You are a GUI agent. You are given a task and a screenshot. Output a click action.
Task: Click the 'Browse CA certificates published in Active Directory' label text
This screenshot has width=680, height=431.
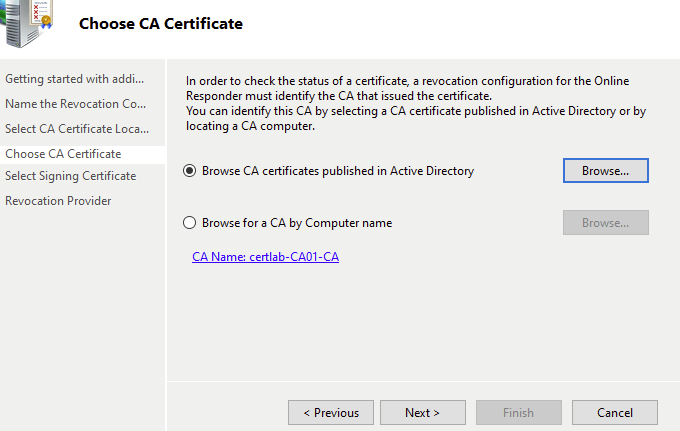[x=338, y=171]
